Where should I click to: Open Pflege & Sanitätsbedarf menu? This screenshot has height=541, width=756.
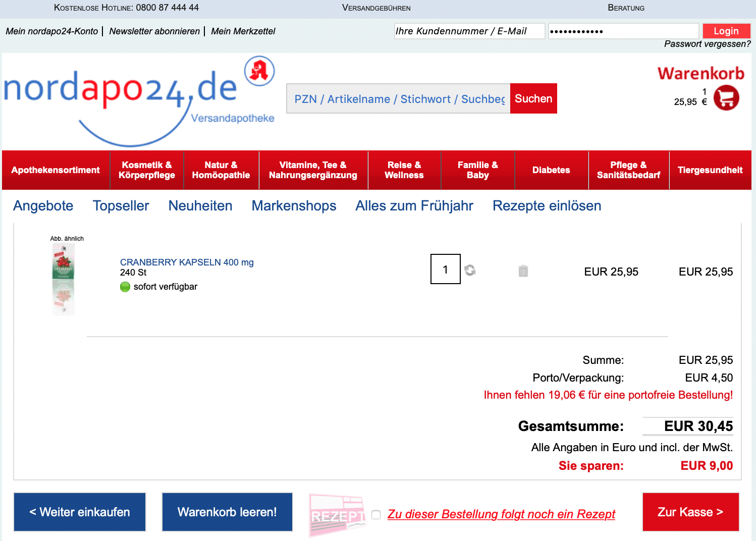click(629, 170)
